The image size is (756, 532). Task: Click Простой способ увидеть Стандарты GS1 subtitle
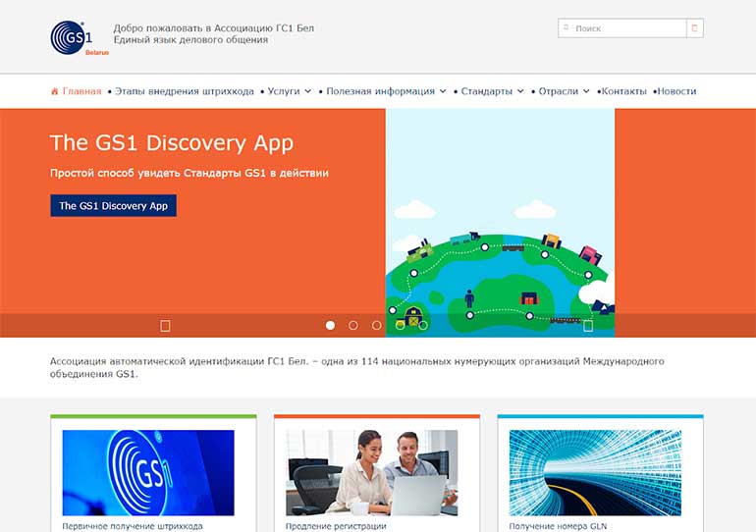[x=189, y=173]
